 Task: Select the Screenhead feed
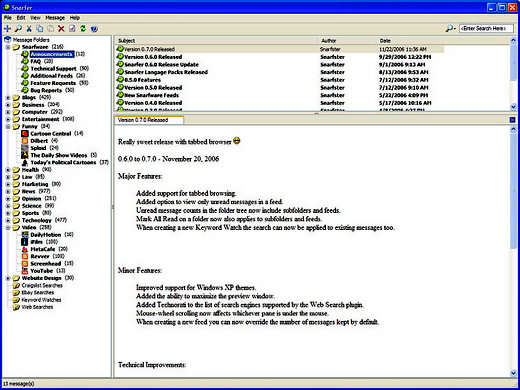46,264
